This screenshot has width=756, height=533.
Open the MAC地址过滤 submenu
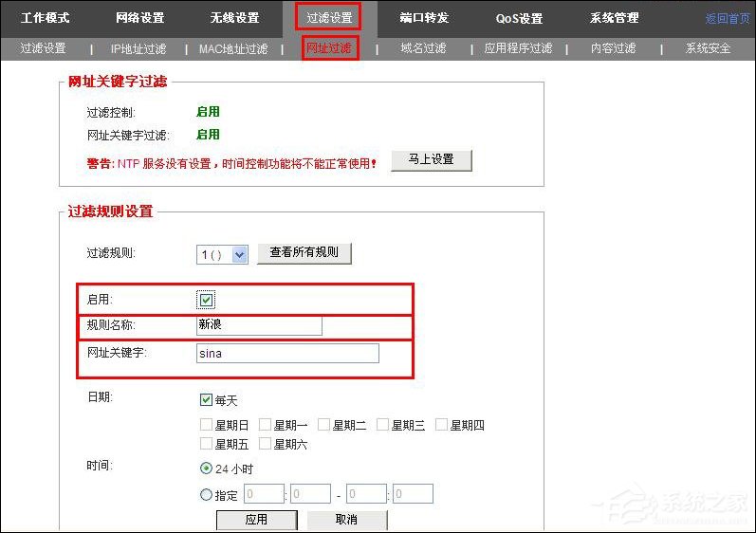tap(233, 48)
